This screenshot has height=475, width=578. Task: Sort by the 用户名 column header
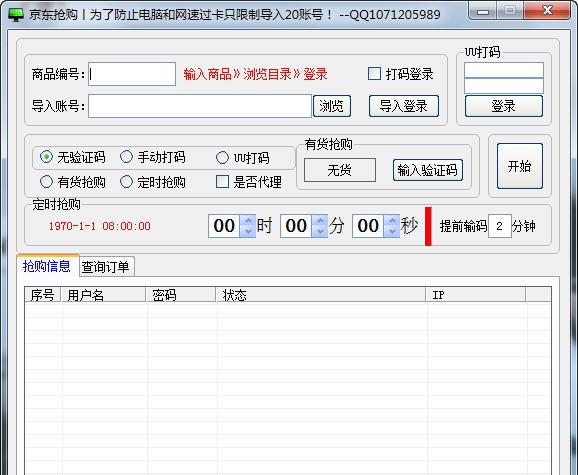(103, 295)
